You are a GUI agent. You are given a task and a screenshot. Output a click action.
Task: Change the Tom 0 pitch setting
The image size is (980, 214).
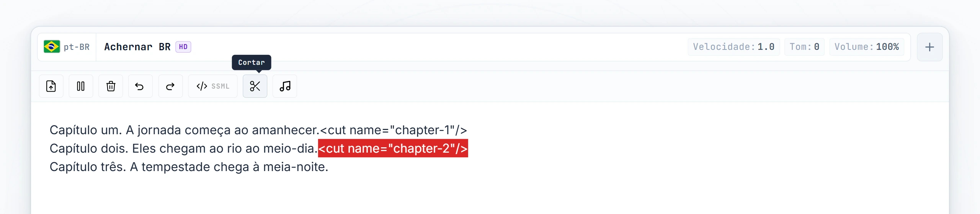[804, 47]
